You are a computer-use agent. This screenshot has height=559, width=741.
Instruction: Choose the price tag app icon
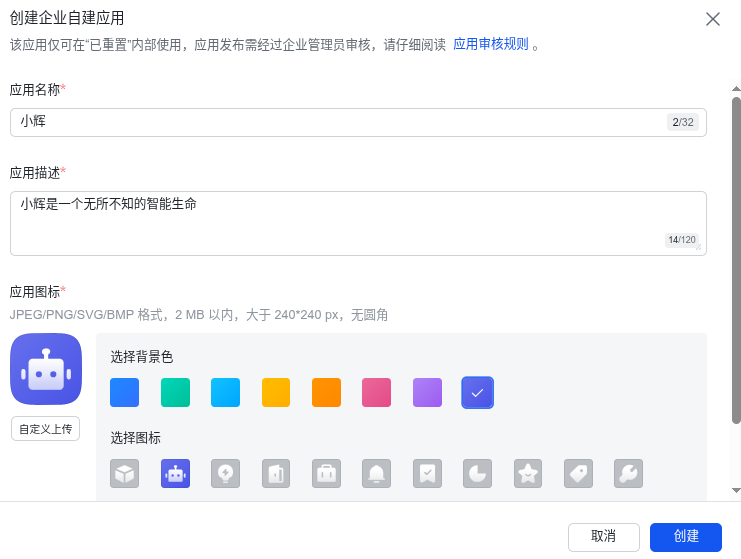(578, 473)
